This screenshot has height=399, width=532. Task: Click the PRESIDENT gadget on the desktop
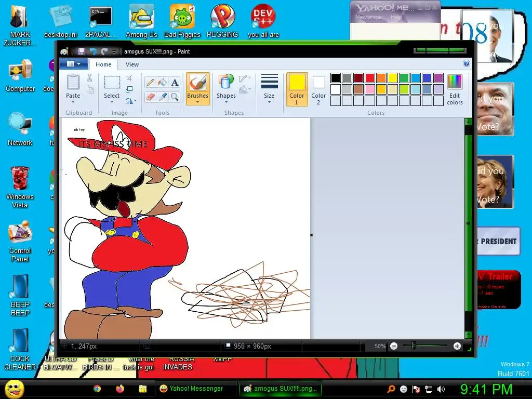498,241
